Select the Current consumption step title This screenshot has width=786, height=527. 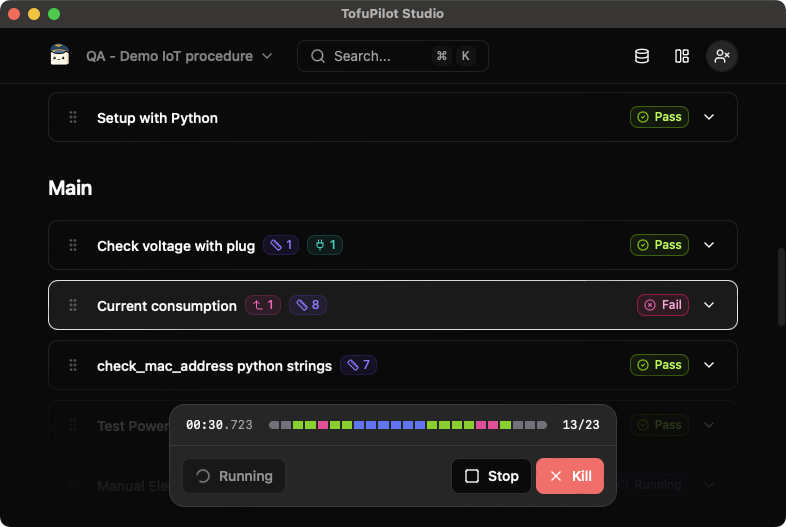pyautogui.click(x=166, y=306)
